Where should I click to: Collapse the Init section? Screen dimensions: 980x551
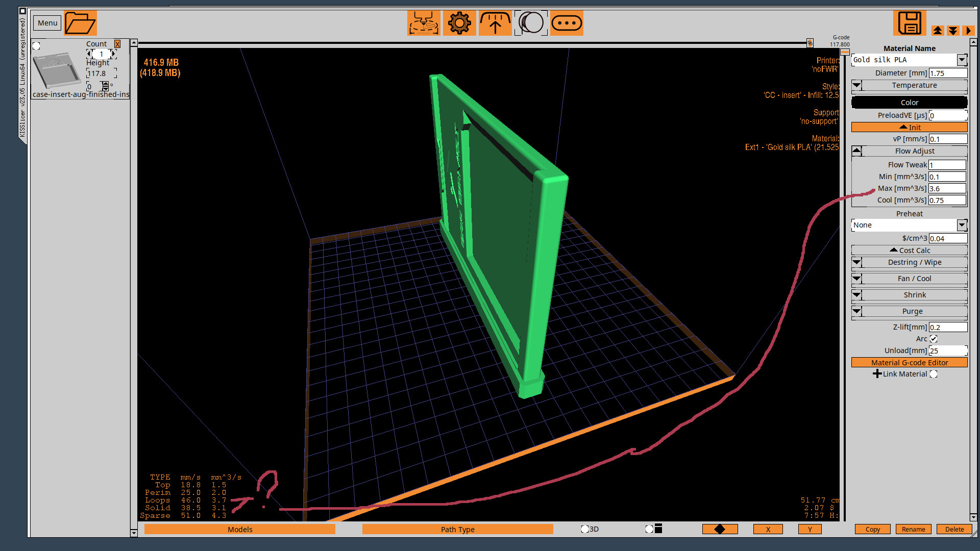(909, 127)
